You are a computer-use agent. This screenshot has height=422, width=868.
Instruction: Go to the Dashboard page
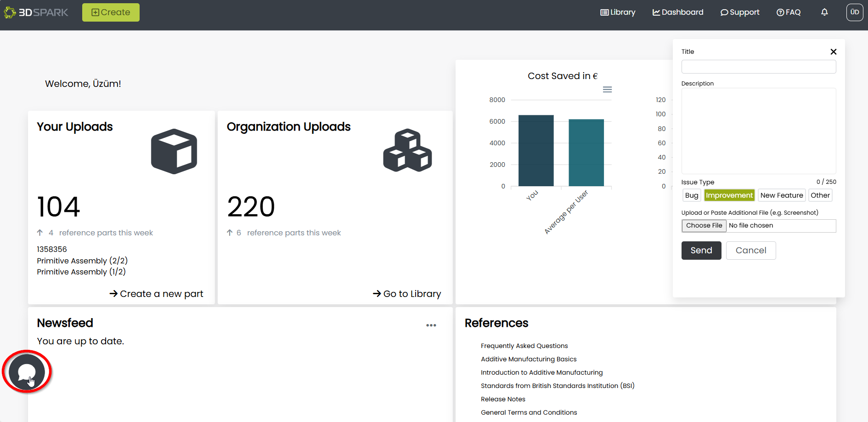(678, 12)
